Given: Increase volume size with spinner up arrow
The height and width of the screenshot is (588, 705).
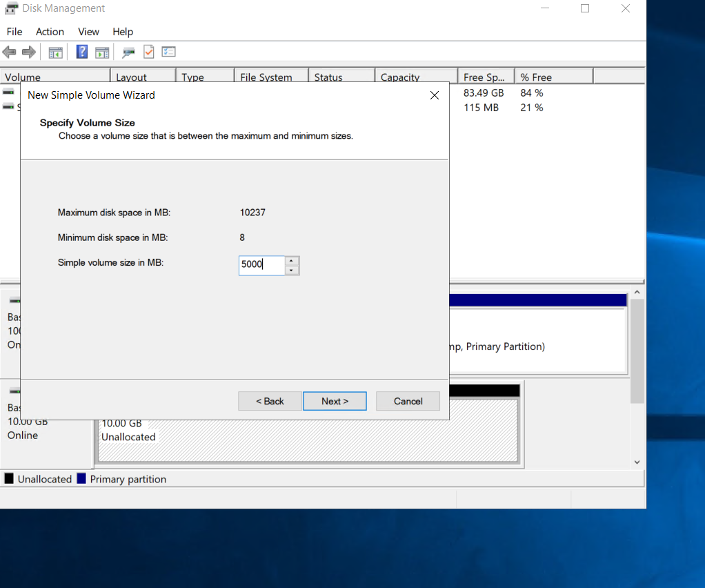Looking at the screenshot, I should [291, 261].
